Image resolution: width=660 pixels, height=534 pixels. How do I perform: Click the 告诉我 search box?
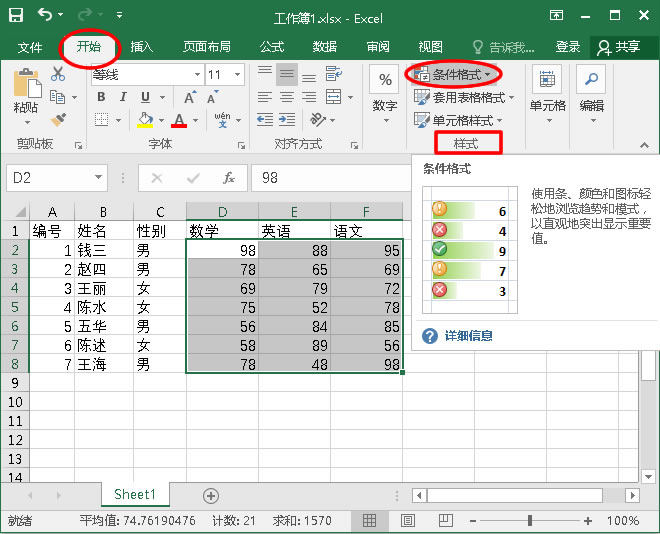point(503,47)
